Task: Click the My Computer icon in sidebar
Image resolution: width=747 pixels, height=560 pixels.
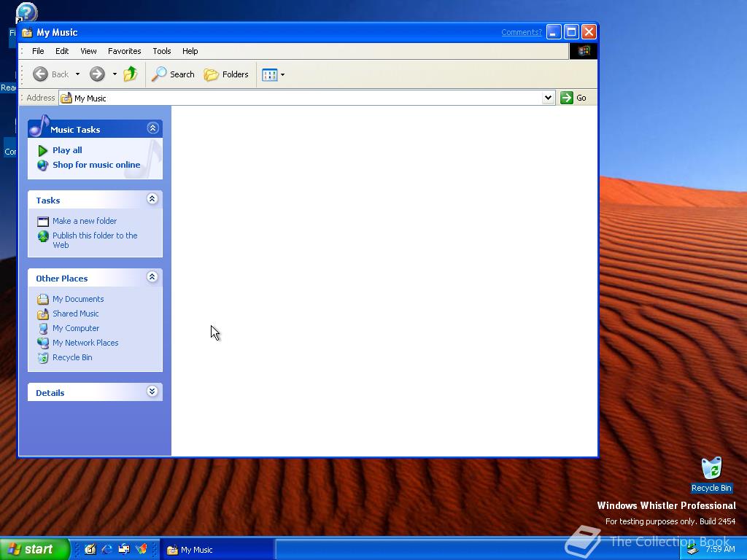Action: pos(43,329)
